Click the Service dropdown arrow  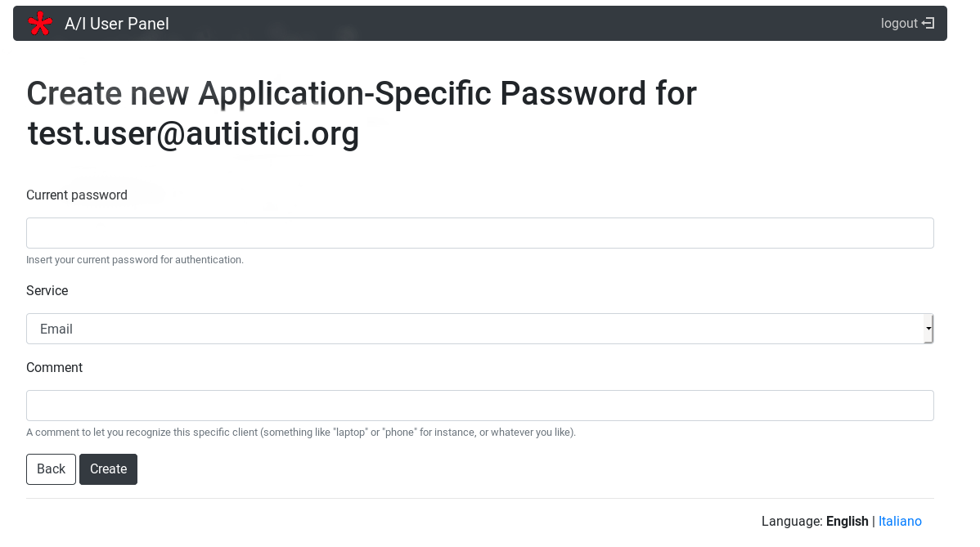pyautogui.click(x=928, y=329)
